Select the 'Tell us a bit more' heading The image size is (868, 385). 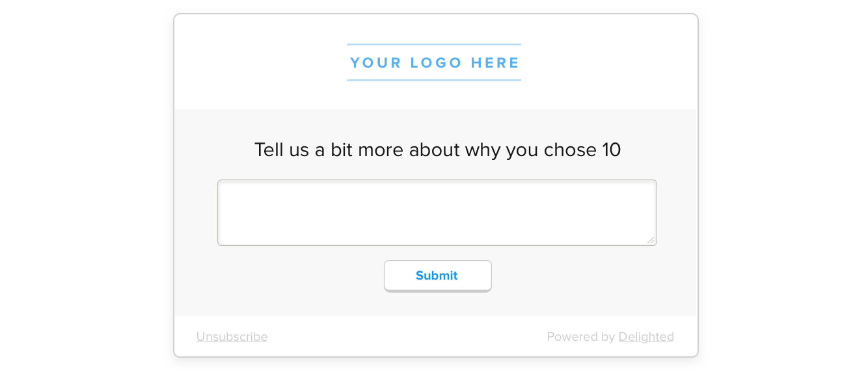tap(437, 150)
